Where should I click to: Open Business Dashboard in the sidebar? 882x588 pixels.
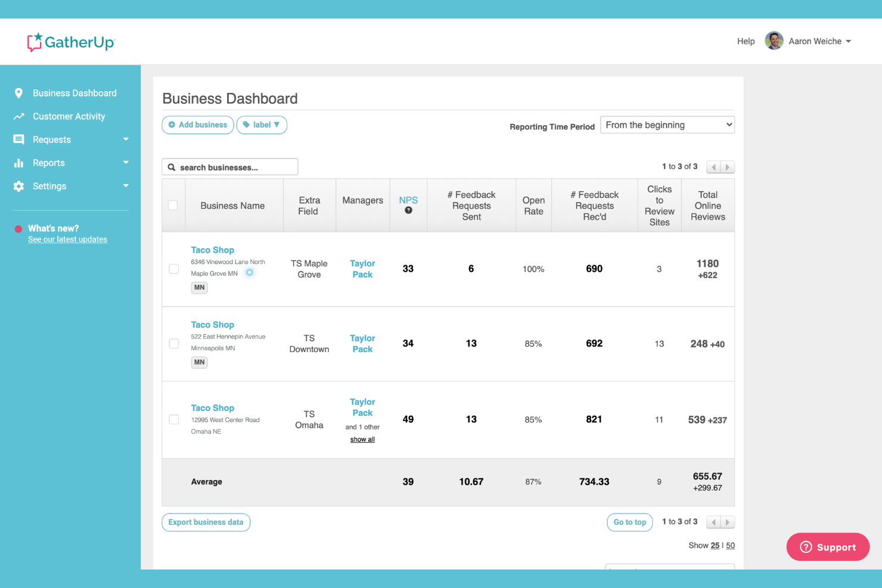click(74, 93)
